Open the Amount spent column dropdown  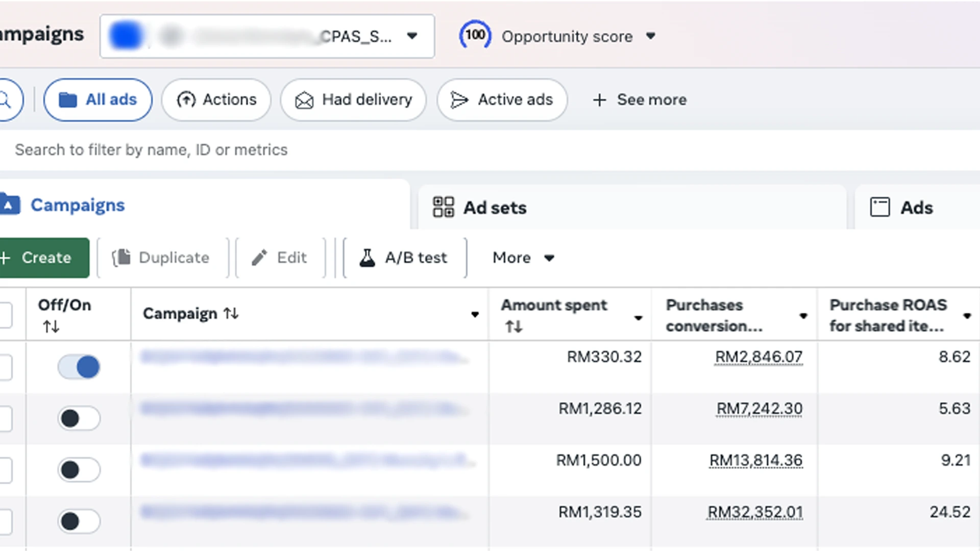click(638, 318)
